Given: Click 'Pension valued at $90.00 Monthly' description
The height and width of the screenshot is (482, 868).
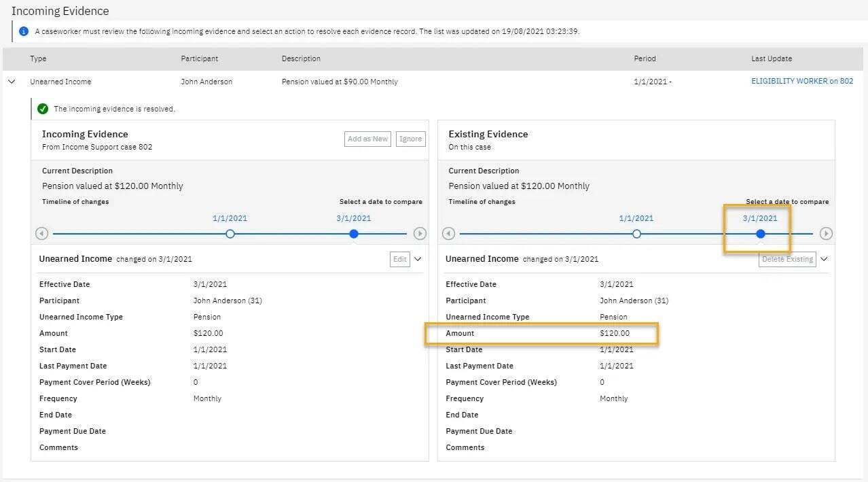Looking at the screenshot, I should pyautogui.click(x=340, y=82).
